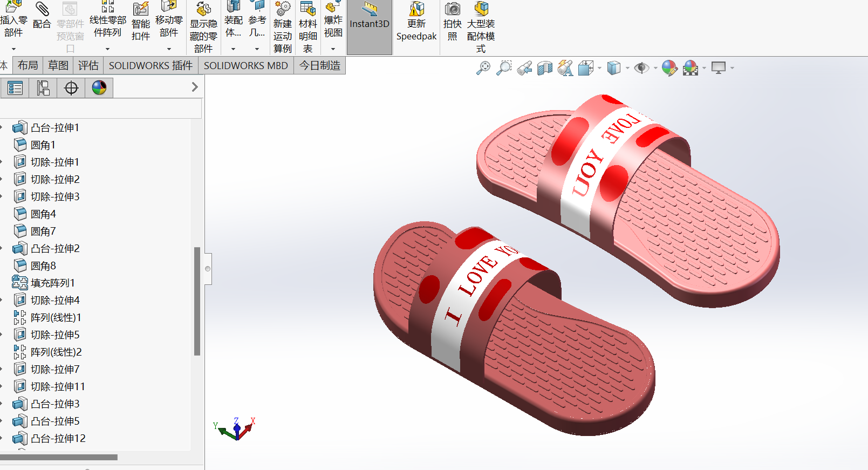Open dropdown under 参考几何体
This screenshot has height=470, width=868.
[257, 49]
